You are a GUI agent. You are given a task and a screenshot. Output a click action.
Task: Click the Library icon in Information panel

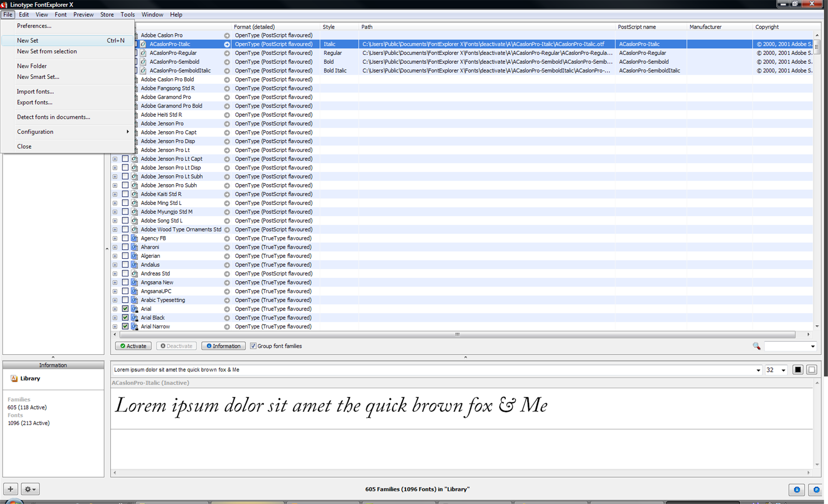pos(14,378)
